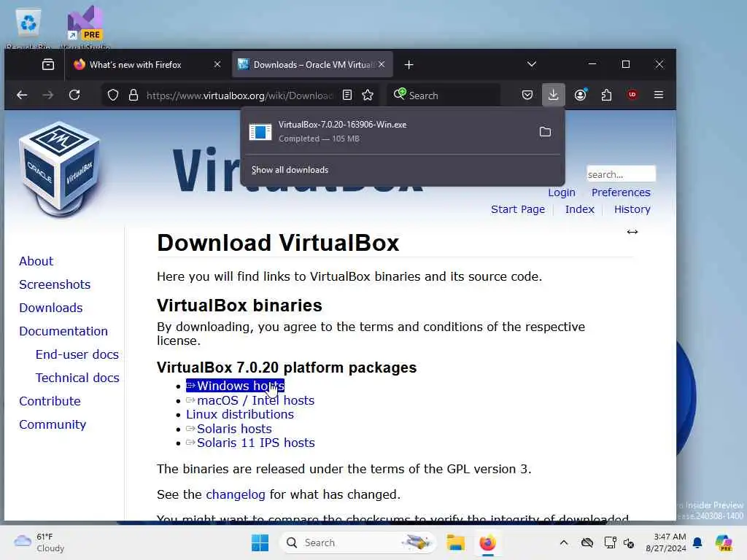Click the taskbar Search box
Viewport: 747px width, 560px height.
357,542
